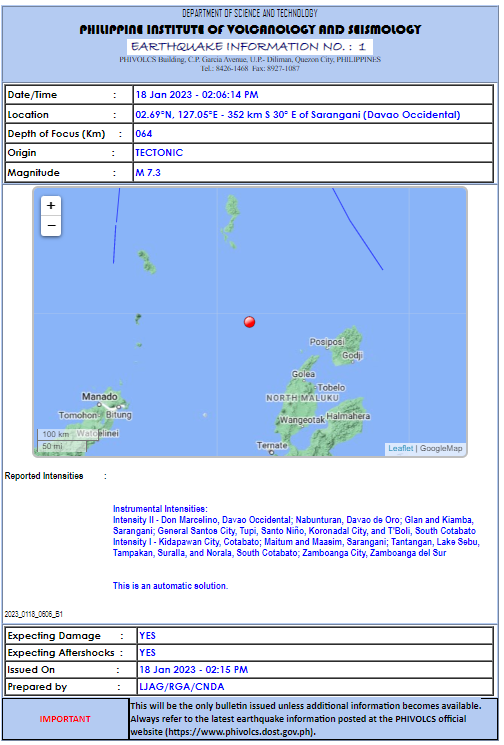Click the Issued On label
The image size is (504, 745).
31,669
